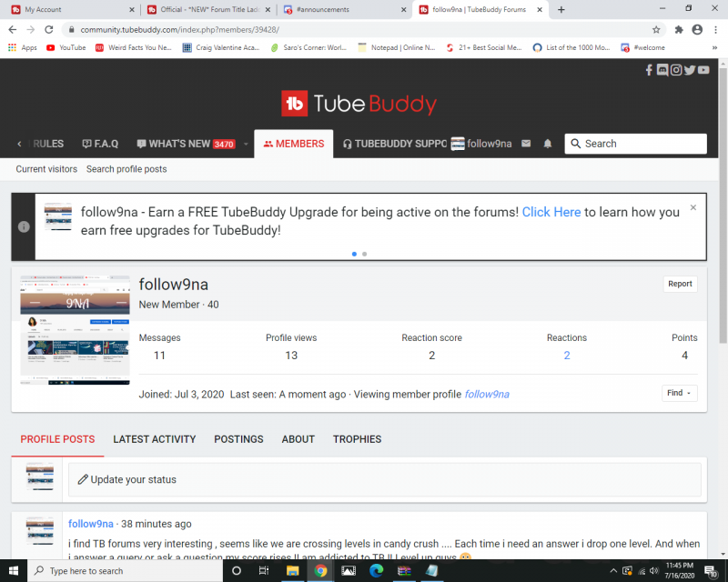
Task: Open TubeBuddy's Twitter icon link
Action: [x=690, y=70]
